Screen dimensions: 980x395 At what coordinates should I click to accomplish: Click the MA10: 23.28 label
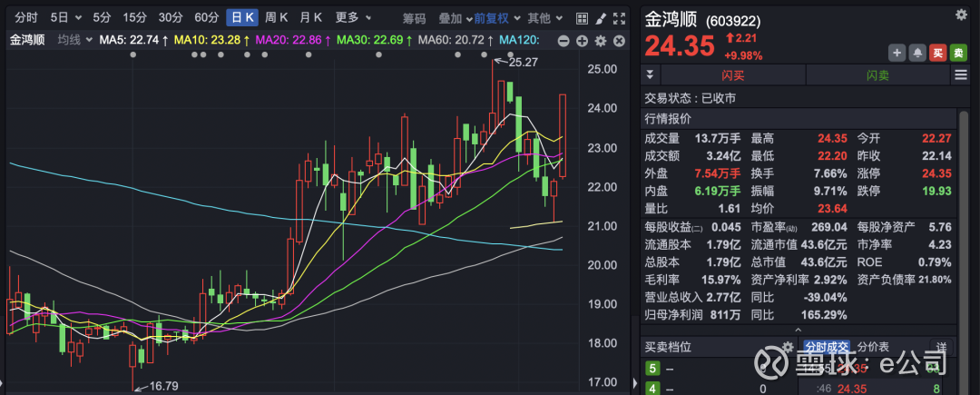click(x=212, y=41)
